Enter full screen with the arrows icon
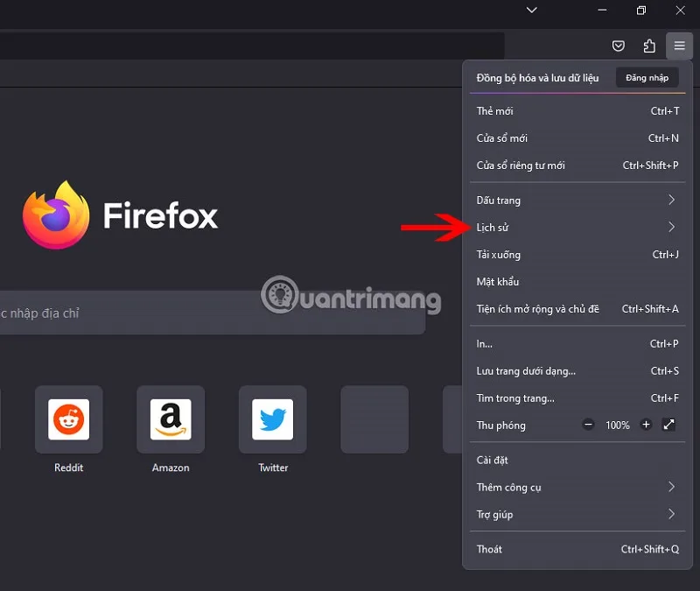Image resolution: width=700 pixels, height=591 pixels. point(668,425)
